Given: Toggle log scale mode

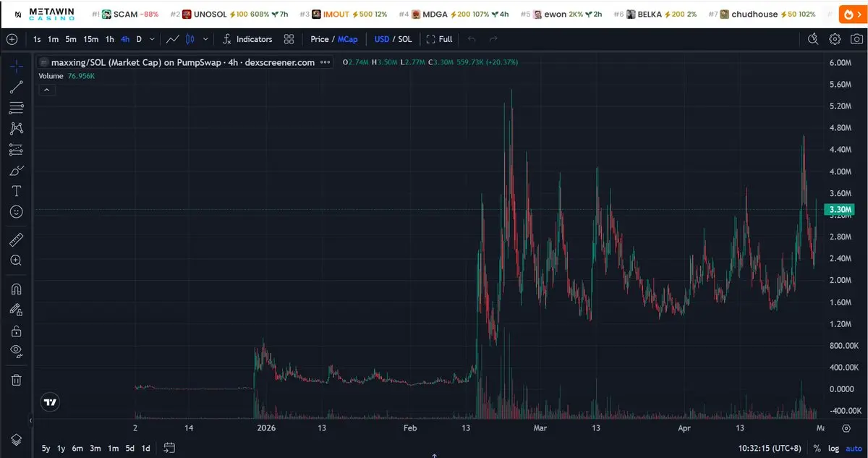Looking at the screenshot, I should (834, 449).
